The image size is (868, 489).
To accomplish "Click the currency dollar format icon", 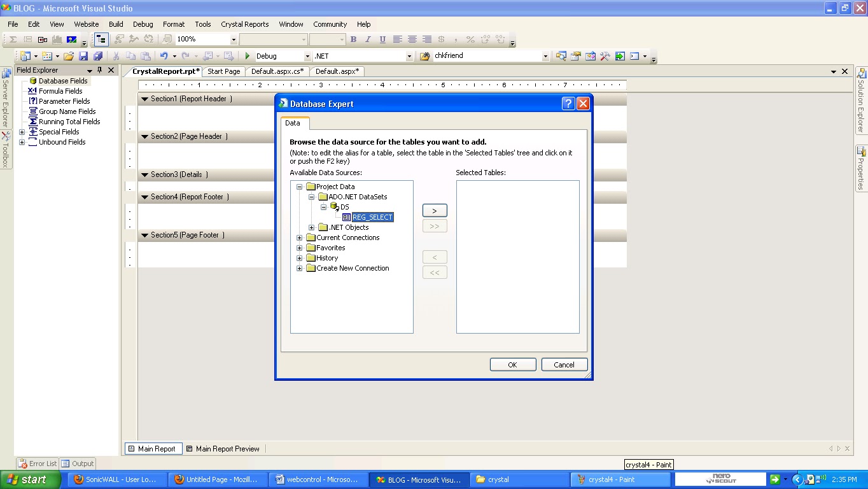I will pyautogui.click(x=441, y=39).
